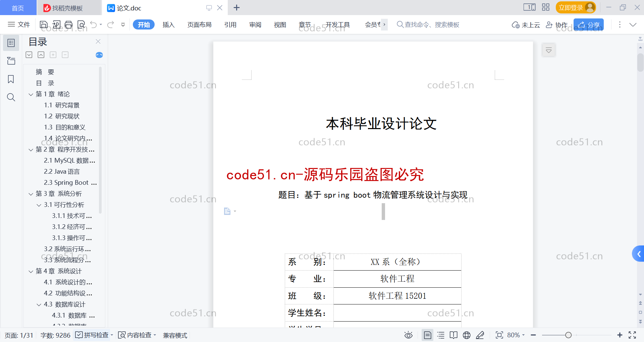This screenshot has height=342, width=644.
Task: Collapse 4.3 数据库设计 node
Action: point(39,304)
